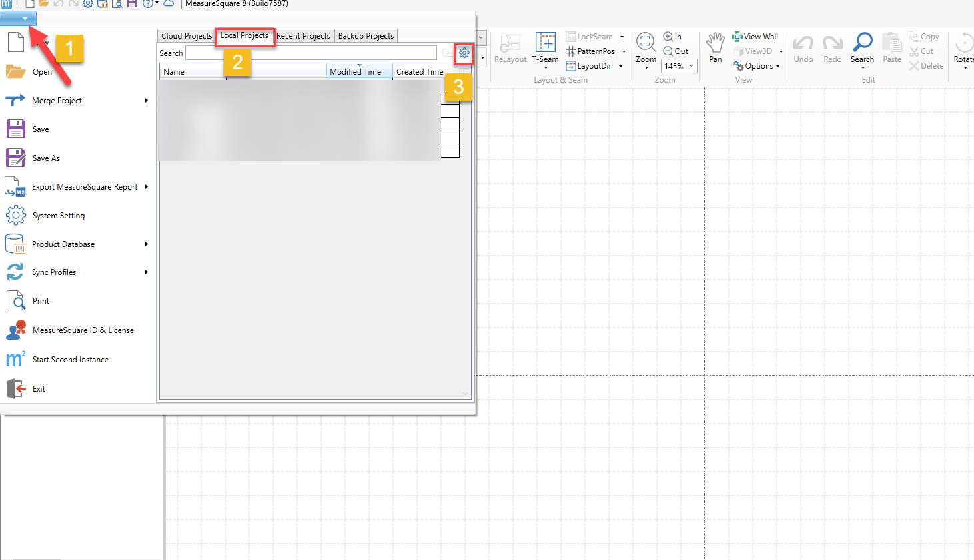
Task: Click the Merge Project icon
Action: coord(15,100)
